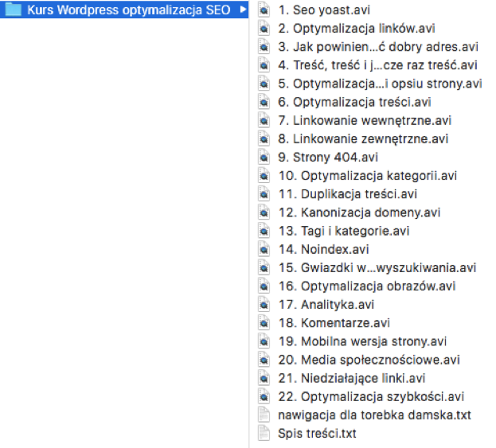
Task: Click the icon of 8. Linkowanie zewnętrzne.avi
Action: pyautogui.click(x=264, y=138)
